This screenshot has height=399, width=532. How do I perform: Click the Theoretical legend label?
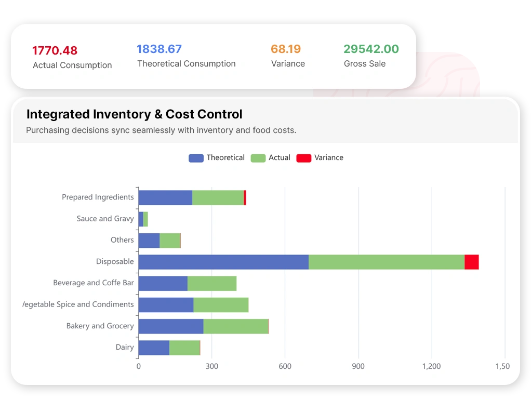[225, 158]
